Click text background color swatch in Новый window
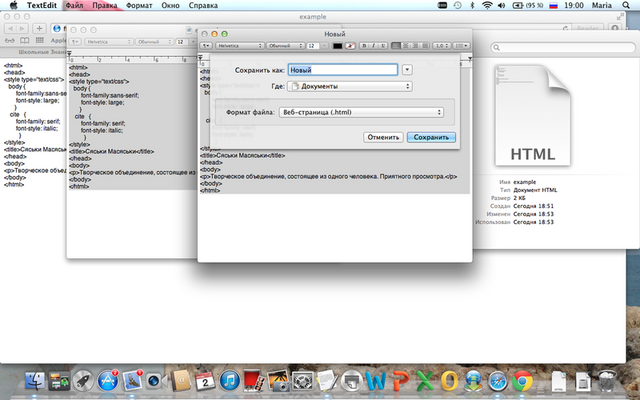This screenshot has width=640, height=400. [350, 46]
